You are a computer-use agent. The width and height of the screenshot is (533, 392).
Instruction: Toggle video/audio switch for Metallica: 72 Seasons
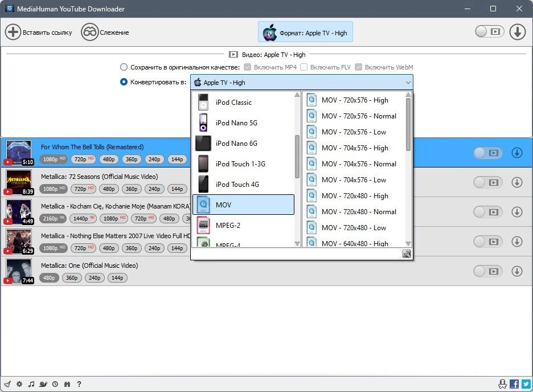487,182
